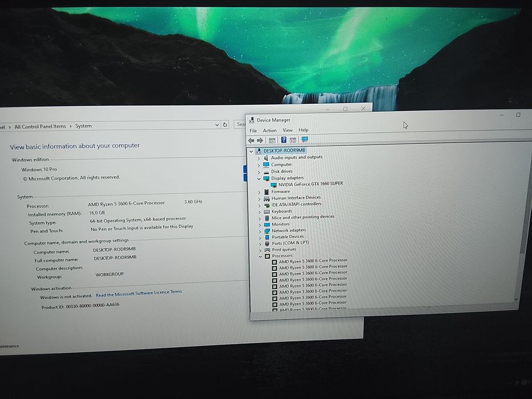Screen dimensions: 532x399
Task: Expand the Keyboards category
Action: point(259,212)
